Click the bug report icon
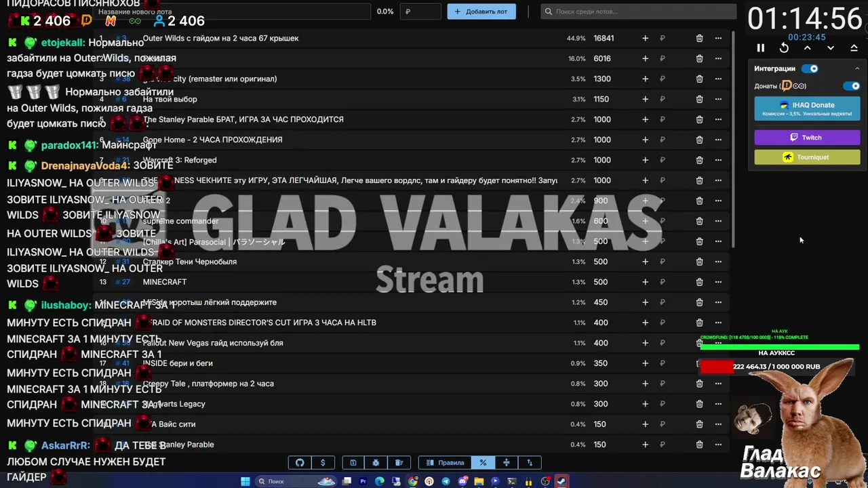 pos(376,462)
